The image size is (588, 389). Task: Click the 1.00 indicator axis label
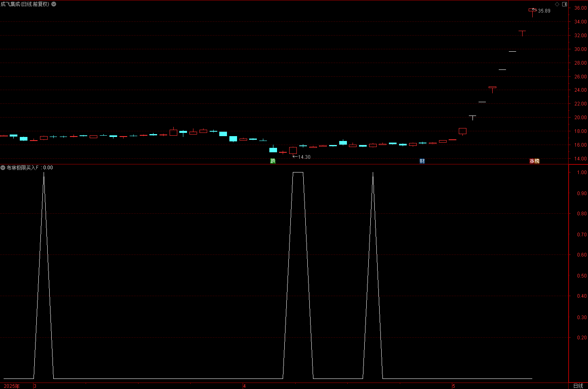click(582, 172)
